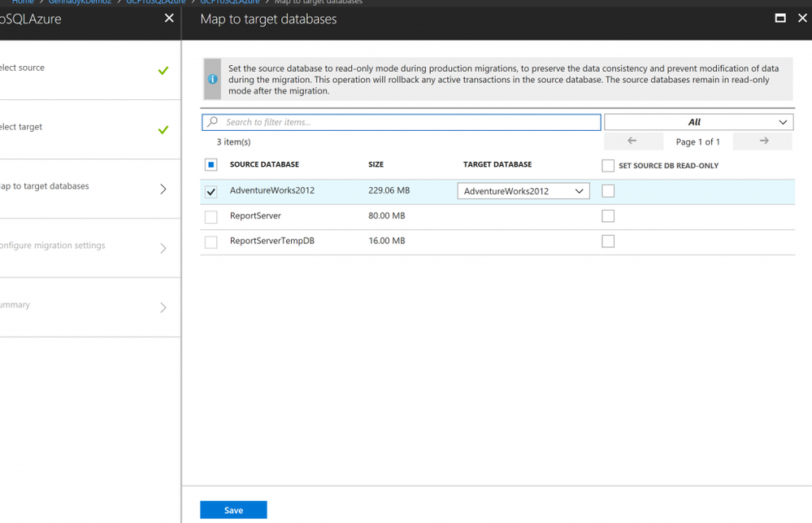
Task: Toggle the Set Source DB Read-Only header checkbox
Action: click(608, 165)
